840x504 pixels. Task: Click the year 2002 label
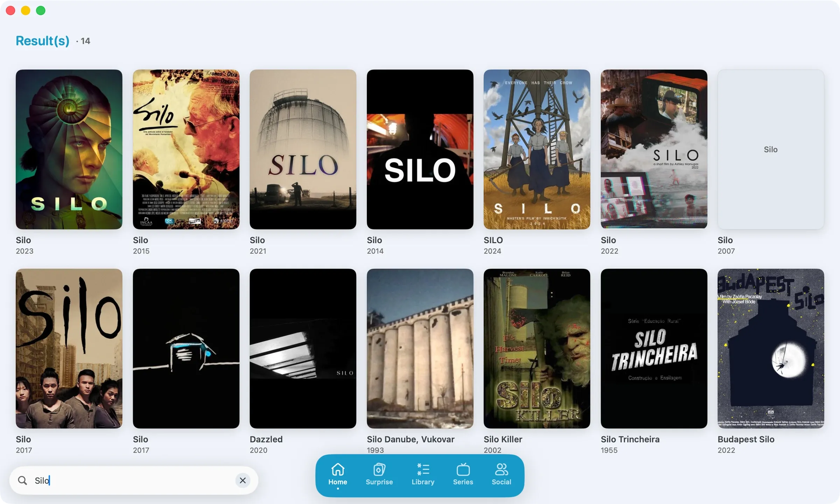click(x=492, y=450)
